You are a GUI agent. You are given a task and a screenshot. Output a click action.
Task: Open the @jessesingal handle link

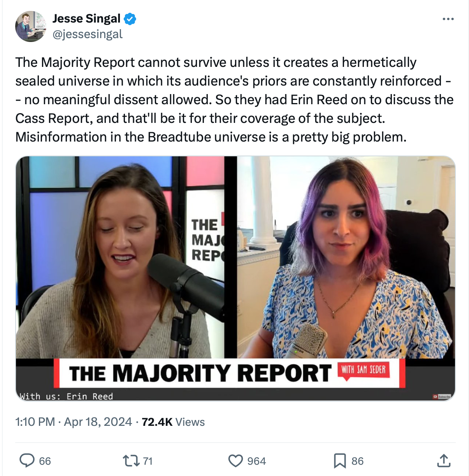(88, 34)
